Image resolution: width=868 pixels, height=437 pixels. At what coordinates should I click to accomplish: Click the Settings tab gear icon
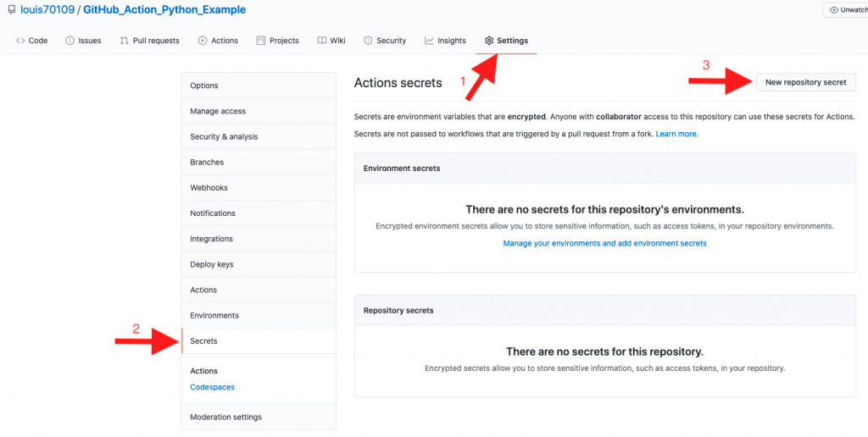(x=489, y=41)
